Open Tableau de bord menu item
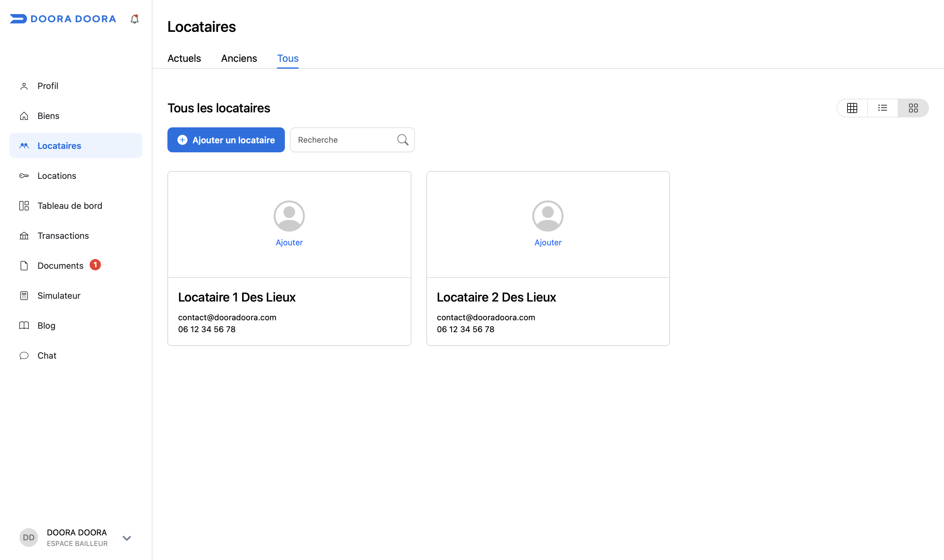The width and height of the screenshot is (944, 560). [x=76, y=206]
